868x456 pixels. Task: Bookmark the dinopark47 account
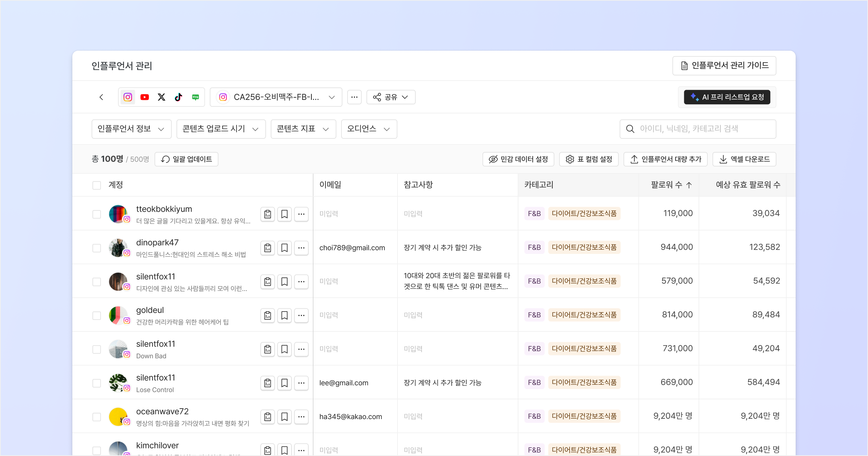tap(285, 248)
